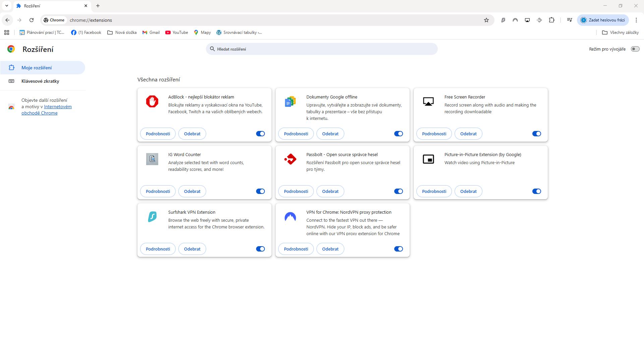Open a new tab with plus
Screen dimensions: 644x347
tap(98, 6)
